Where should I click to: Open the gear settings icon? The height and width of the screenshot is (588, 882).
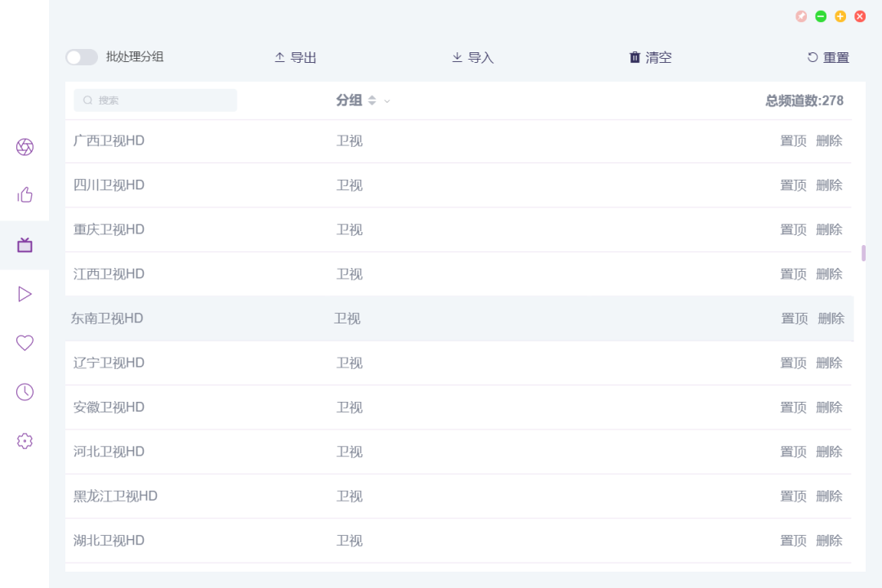24,440
